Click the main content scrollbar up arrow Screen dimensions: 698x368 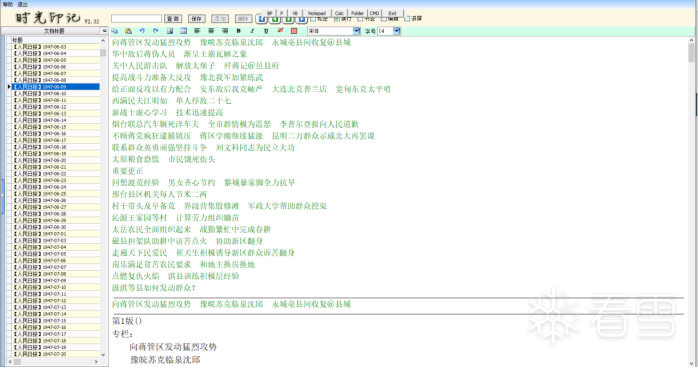point(692,40)
